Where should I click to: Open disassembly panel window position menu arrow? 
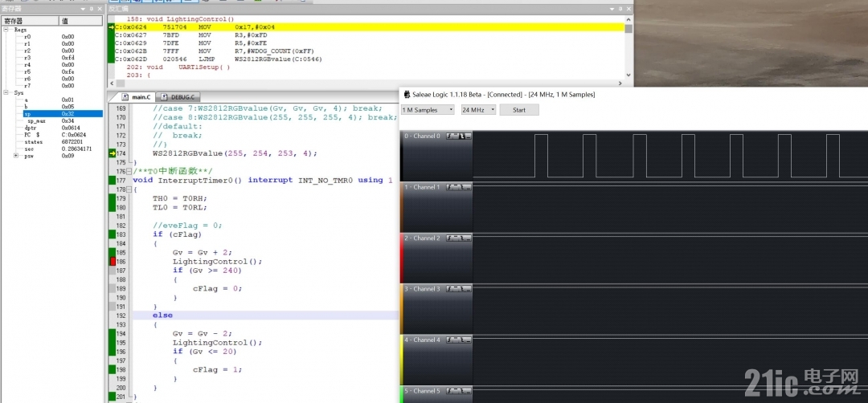612,8
